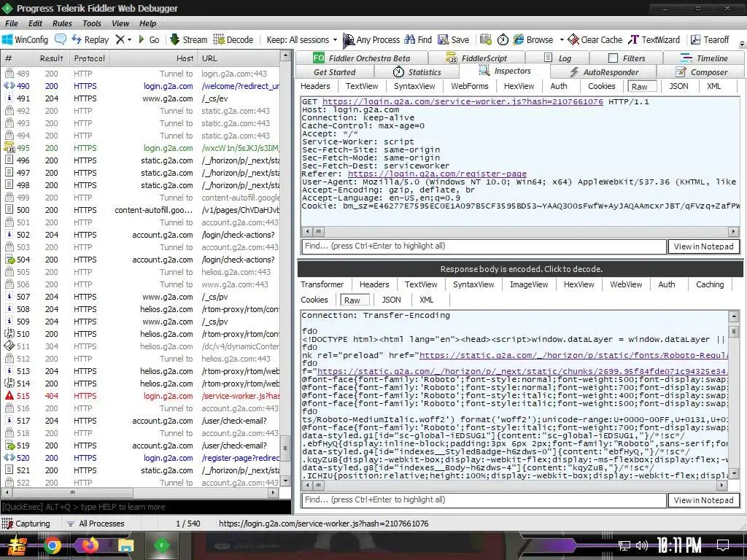The image size is (747, 560).
Task: Open the Timeline tab
Action: click(704, 58)
